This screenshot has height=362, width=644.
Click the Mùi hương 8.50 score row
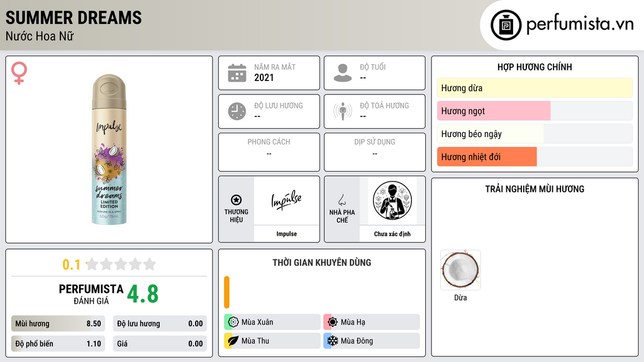(58, 324)
